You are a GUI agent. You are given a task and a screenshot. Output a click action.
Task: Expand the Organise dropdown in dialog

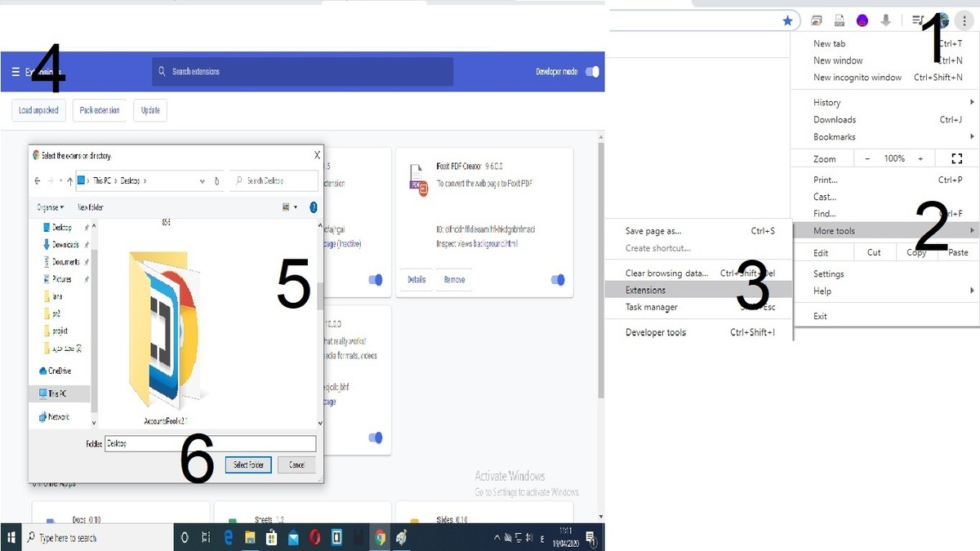coord(50,207)
